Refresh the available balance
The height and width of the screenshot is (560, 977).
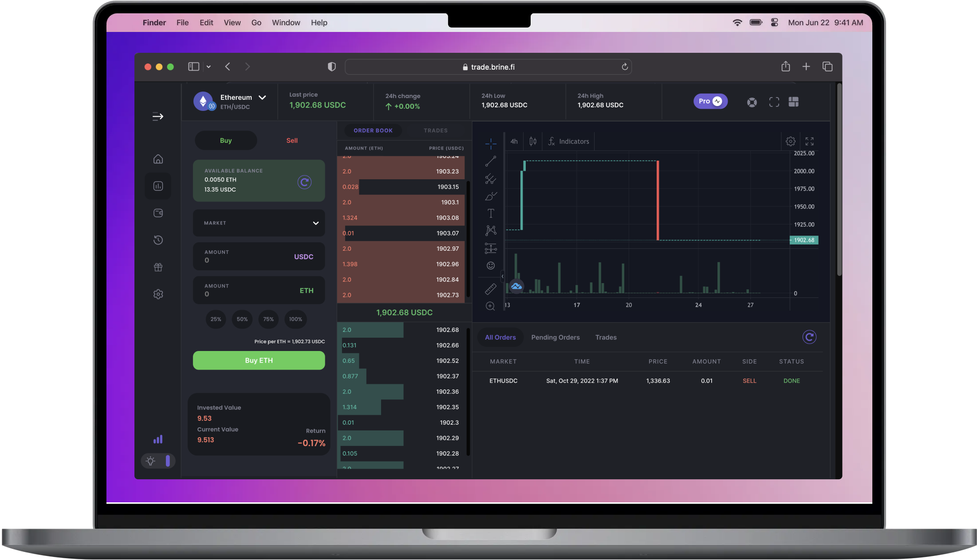304,182
